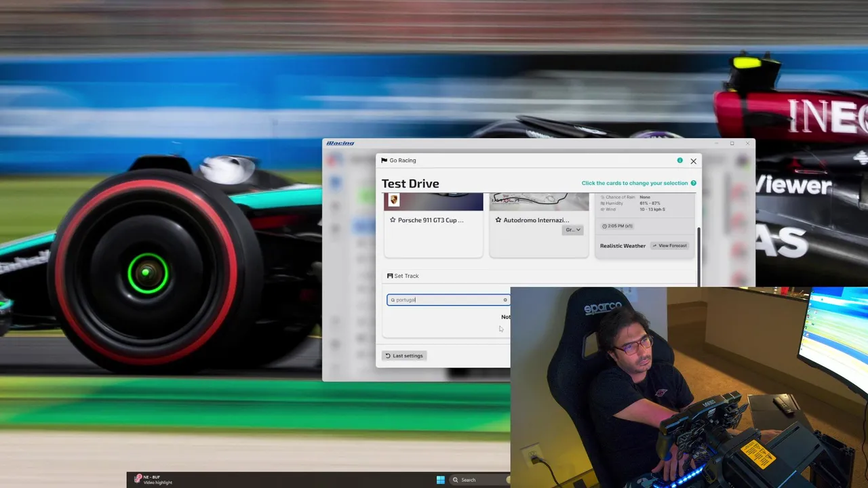Click the green info icon in Go Racing header
The image size is (868, 488).
[x=679, y=161]
